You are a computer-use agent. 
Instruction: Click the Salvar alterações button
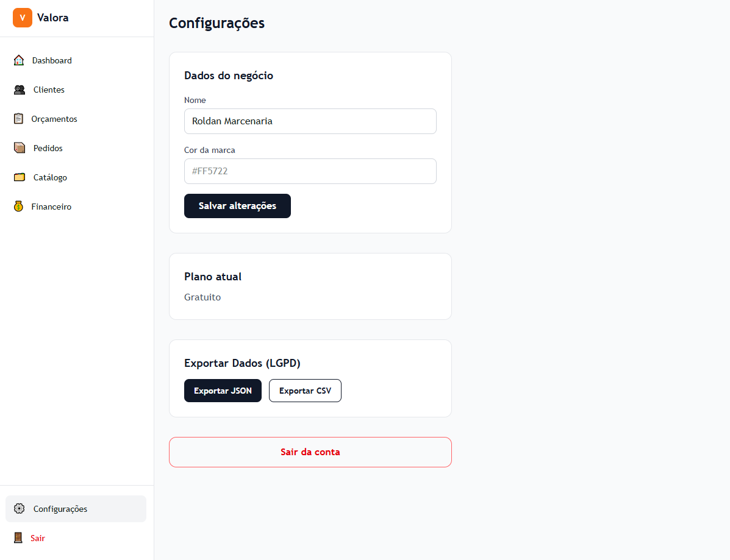[x=237, y=206]
